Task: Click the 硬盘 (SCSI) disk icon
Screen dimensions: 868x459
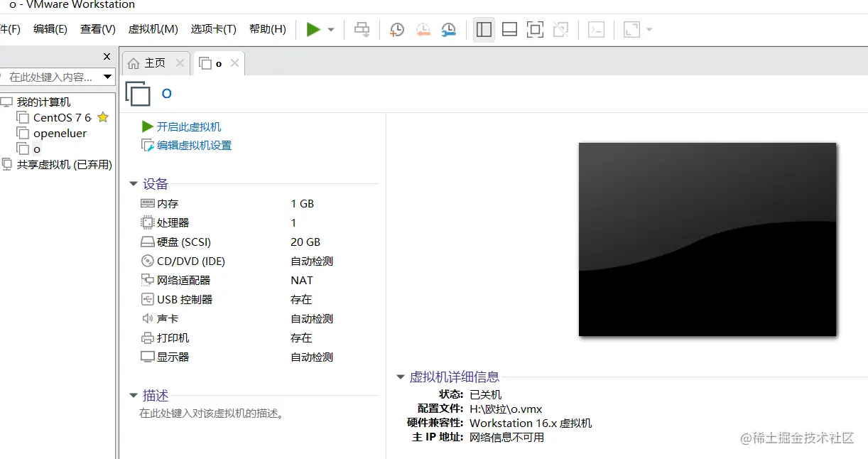Action: pos(148,242)
